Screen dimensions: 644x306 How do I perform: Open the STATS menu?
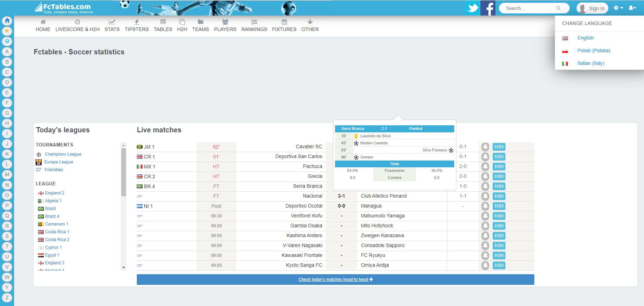pos(112,26)
